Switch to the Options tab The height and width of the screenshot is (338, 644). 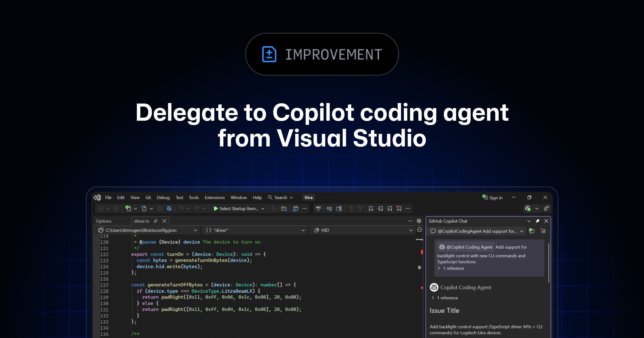tap(104, 221)
